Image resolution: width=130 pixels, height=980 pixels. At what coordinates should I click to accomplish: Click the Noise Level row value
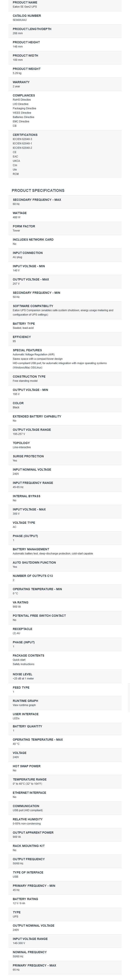point(23,679)
